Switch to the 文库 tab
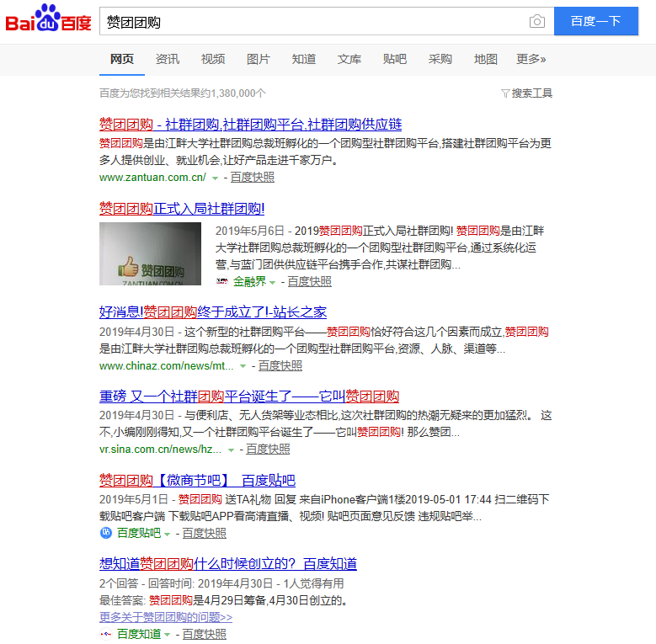This screenshot has height=644, width=656. coord(349,60)
